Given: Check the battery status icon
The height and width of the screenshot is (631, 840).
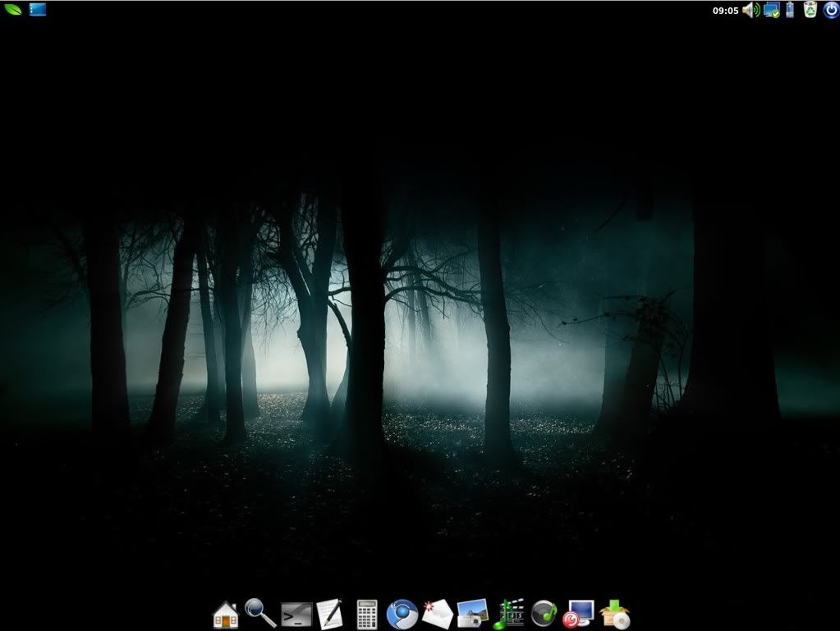Looking at the screenshot, I should click(x=790, y=10).
